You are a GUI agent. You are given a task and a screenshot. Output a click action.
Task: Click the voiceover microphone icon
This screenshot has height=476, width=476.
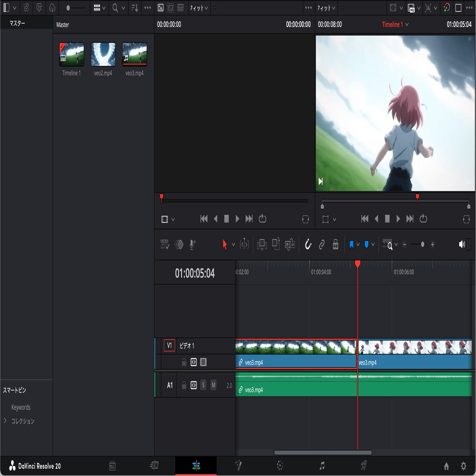[191, 244]
